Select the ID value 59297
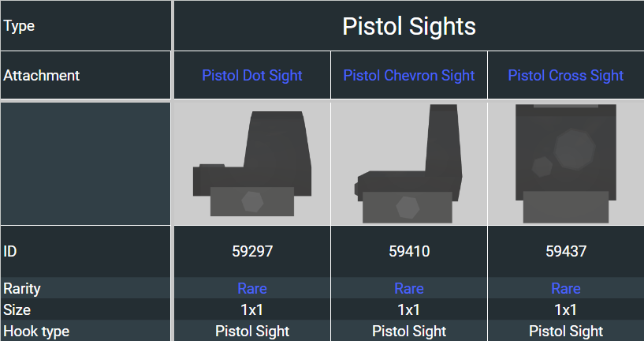644x341 pixels. 252,252
